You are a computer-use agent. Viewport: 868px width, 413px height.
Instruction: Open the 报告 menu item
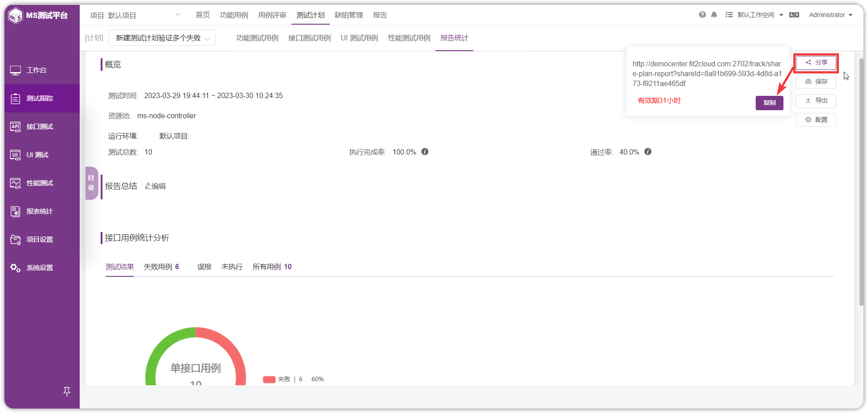click(380, 15)
